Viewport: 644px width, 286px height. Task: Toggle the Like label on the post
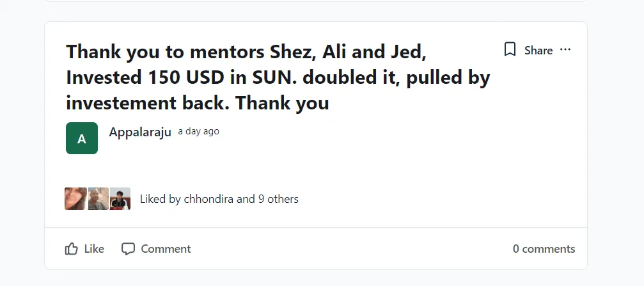[x=94, y=249]
